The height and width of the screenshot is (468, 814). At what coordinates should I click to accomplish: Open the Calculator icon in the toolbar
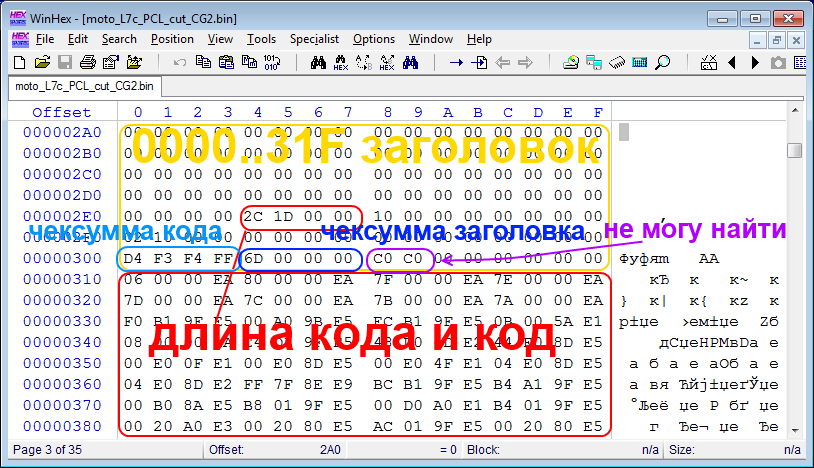640,63
